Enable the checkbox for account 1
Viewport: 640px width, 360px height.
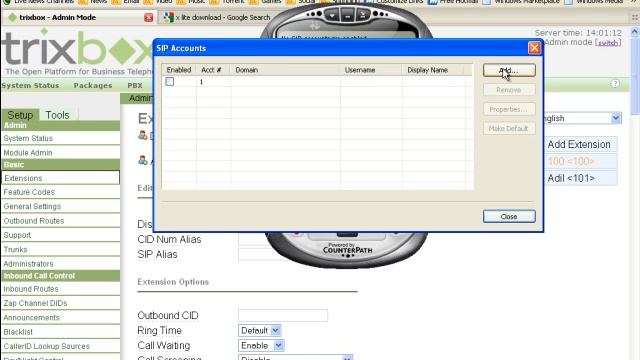click(169, 82)
